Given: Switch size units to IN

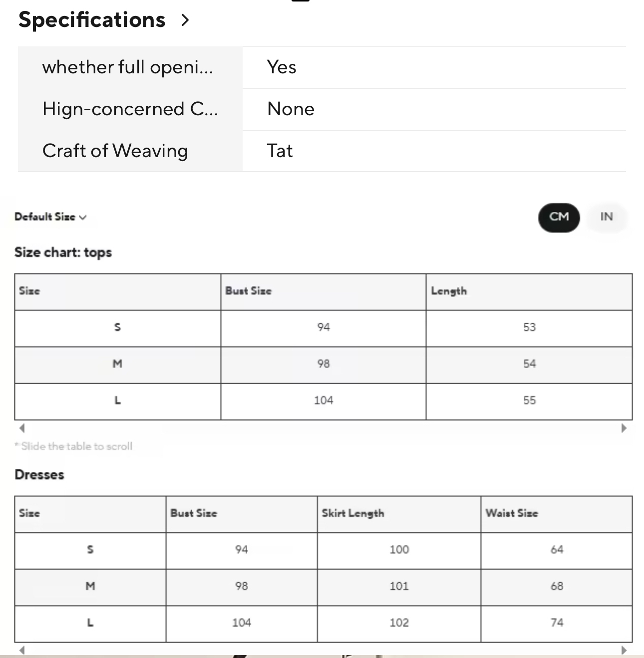Looking at the screenshot, I should coord(606,217).
